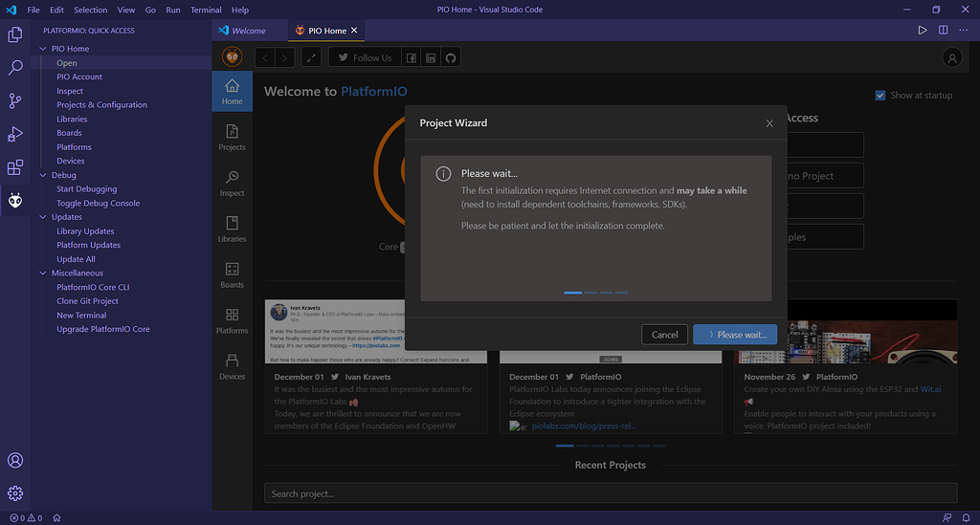Image resolution: width=980 pixels, height=525 pixels.
Task: Go to Home in PIO sidebar
Action: pos(232,92)
